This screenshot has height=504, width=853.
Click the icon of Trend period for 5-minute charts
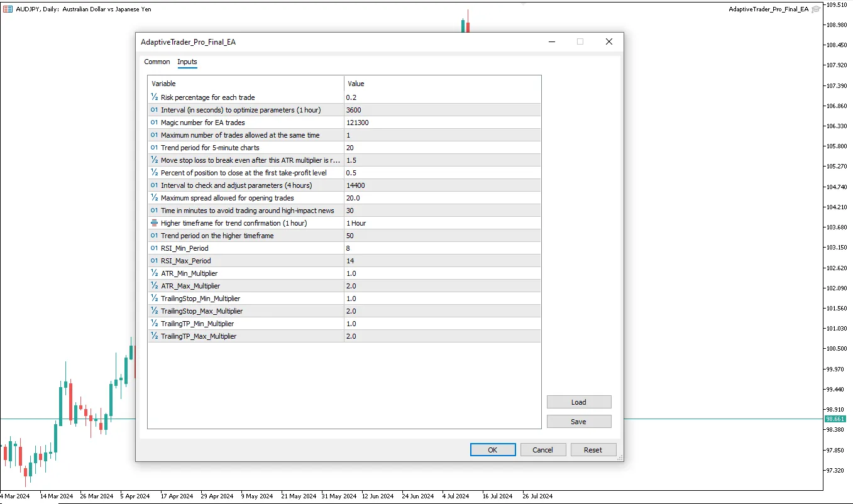click(x=155, y=148)
